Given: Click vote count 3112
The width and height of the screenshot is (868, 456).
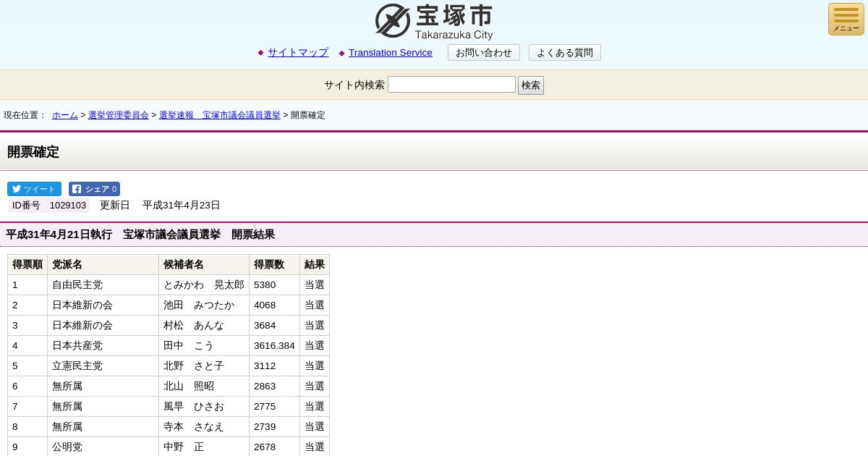Looking at the screenshot, I should pyautogui.click(x=275, y=366).
